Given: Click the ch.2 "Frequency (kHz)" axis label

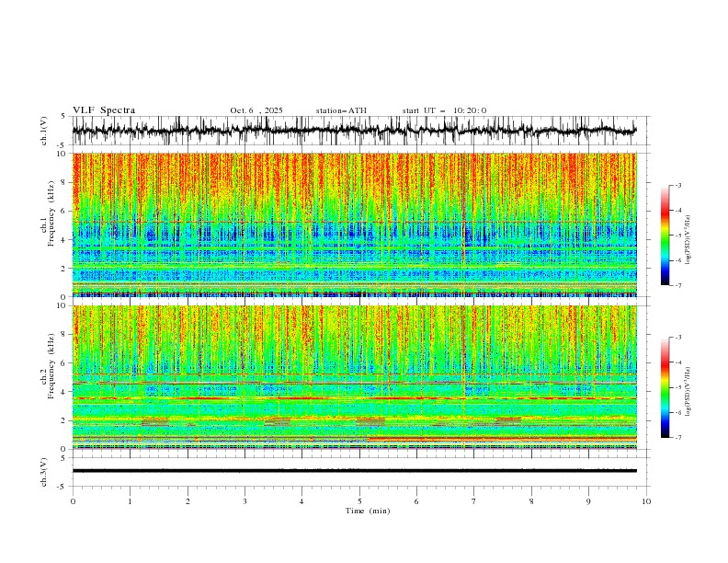Looking at the screenshot, I should tap(51, 366).
